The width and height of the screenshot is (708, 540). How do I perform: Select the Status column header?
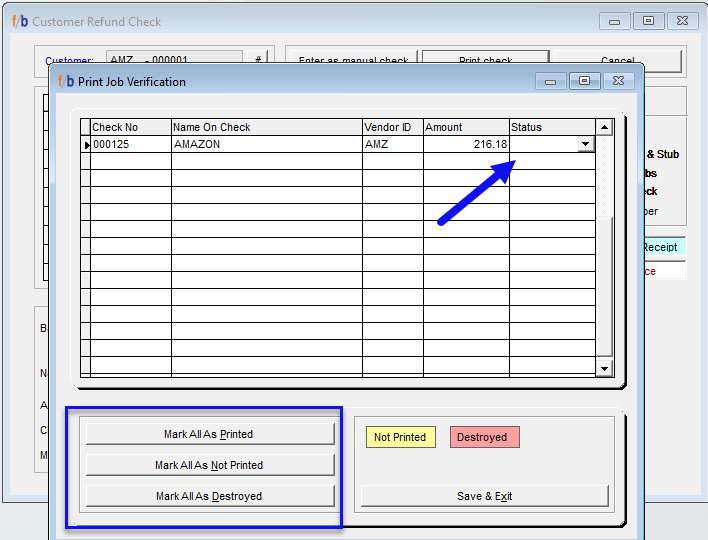(x=551, y=127)
